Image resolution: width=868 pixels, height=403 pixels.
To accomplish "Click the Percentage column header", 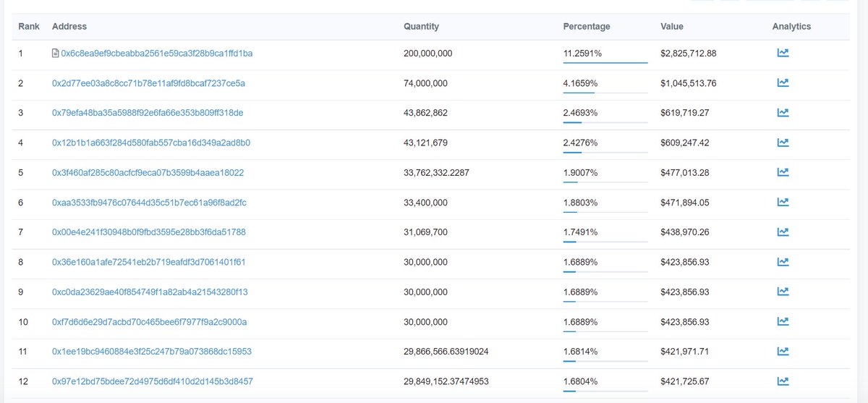I will (x=587, y=27).
